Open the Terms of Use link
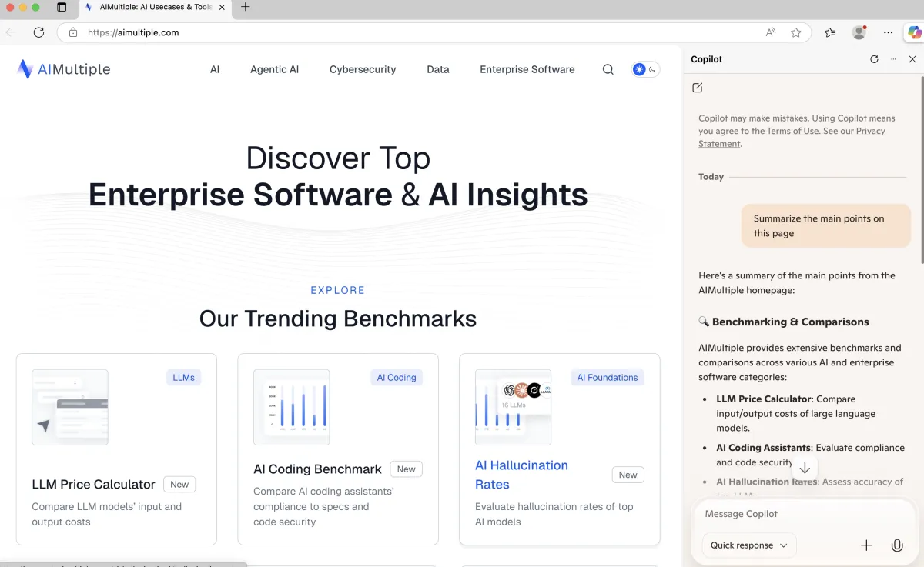Image resolution: width=924 pixels, height=567 pixels. pos(792,131)
